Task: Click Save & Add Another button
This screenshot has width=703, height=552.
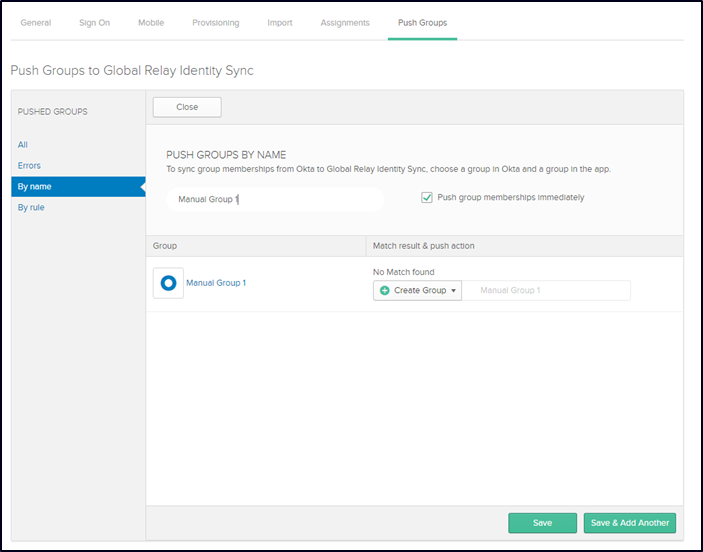Action: 630,523
